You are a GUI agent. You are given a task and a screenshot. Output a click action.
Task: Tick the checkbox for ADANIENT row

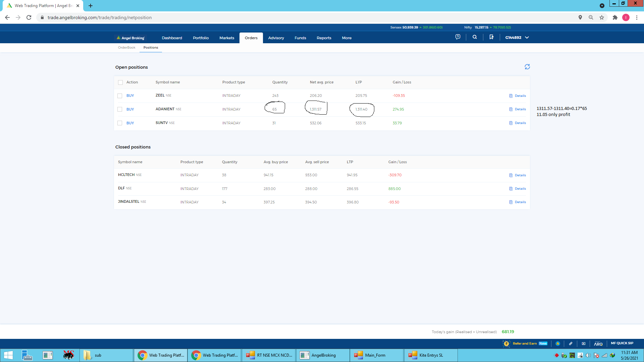120,109
